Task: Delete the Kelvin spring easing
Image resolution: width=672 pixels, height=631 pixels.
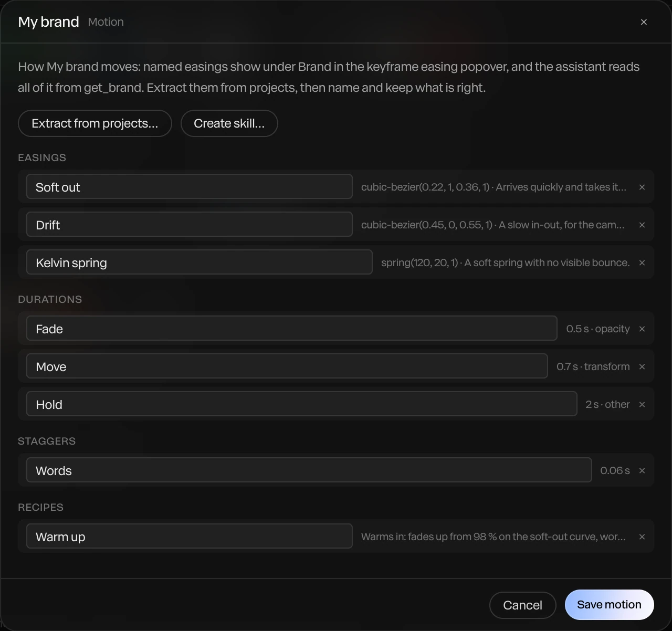Action: pos(642,262)
